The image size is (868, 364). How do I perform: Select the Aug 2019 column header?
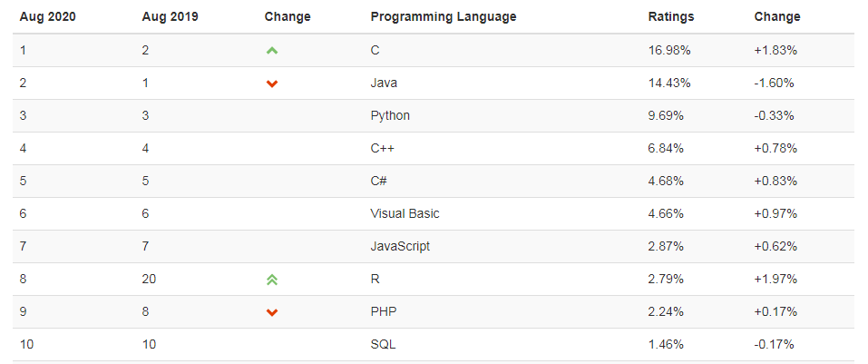pyautogui.click(x=169, y=17)
